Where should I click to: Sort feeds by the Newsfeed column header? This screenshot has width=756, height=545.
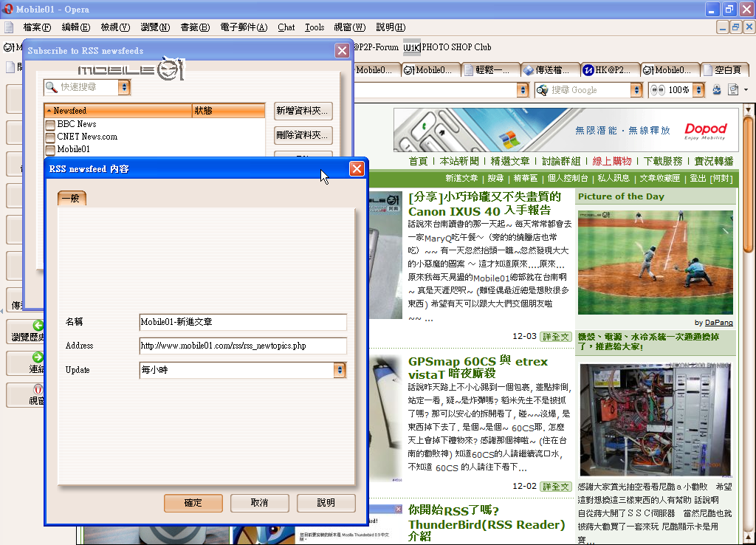click(117, 111)
